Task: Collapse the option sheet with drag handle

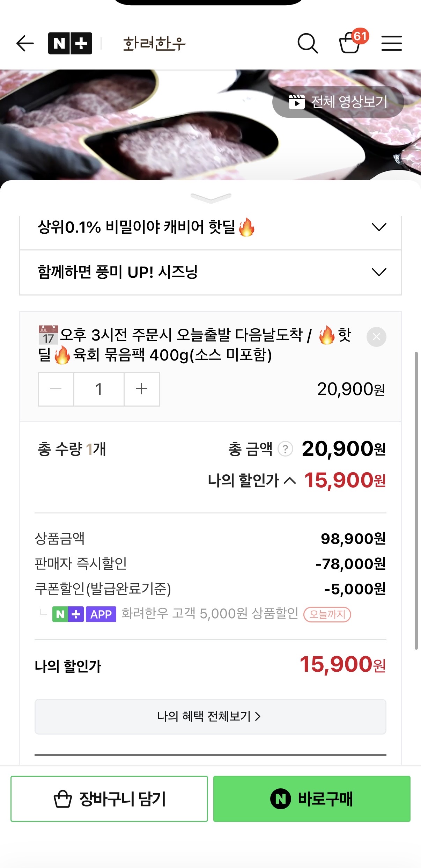Action: [x=211, y=198]
